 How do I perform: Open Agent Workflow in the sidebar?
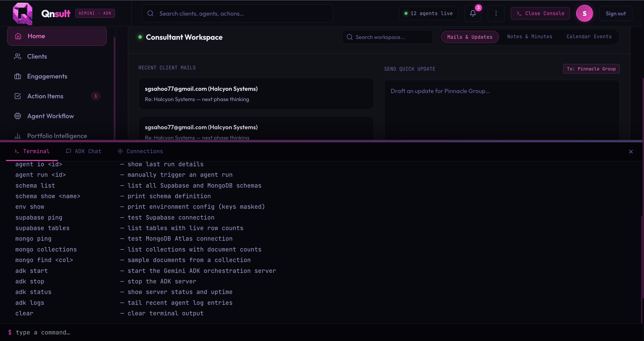[x=57, y=116]
